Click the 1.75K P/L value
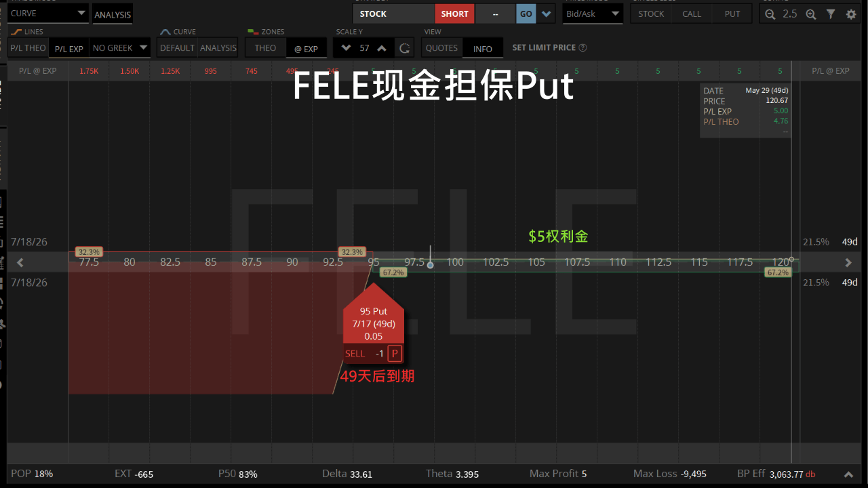The width and height of the screenshot is (868, 488). pyautogui.click(x=89, y=71)
